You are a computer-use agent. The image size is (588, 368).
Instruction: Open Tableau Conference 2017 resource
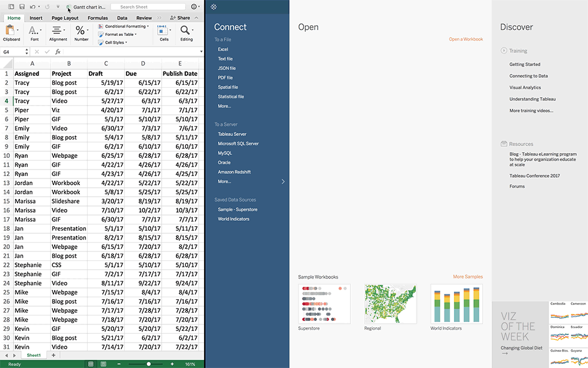534,175
